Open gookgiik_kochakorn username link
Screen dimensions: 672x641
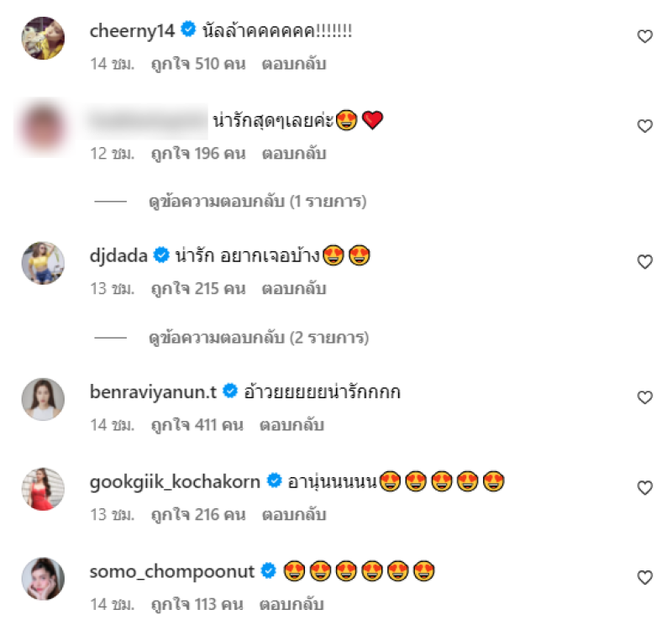point(175,482)
